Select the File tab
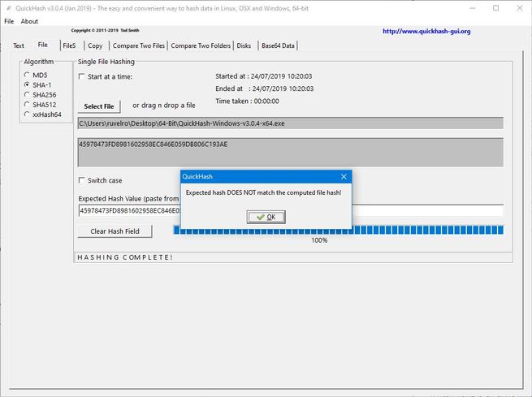The image size is (532, 397). click(x=43, y=45)
